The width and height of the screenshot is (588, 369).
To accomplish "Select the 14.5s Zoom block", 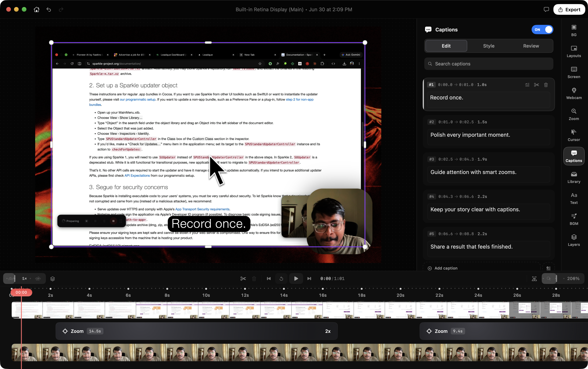I will pos(197,331).
